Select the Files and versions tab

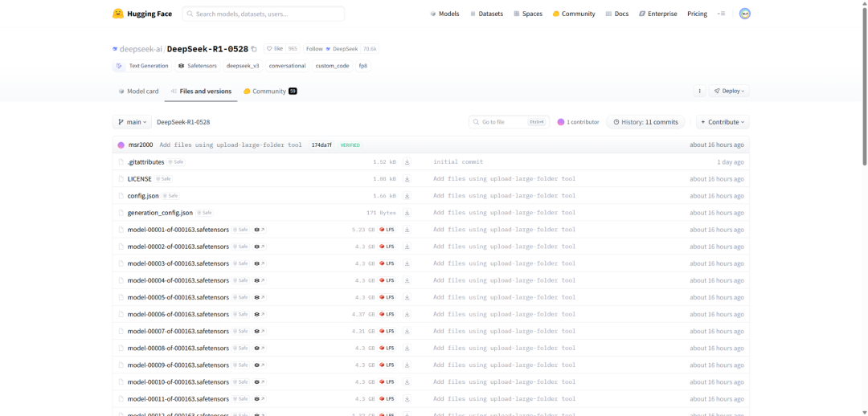[201, 92]
